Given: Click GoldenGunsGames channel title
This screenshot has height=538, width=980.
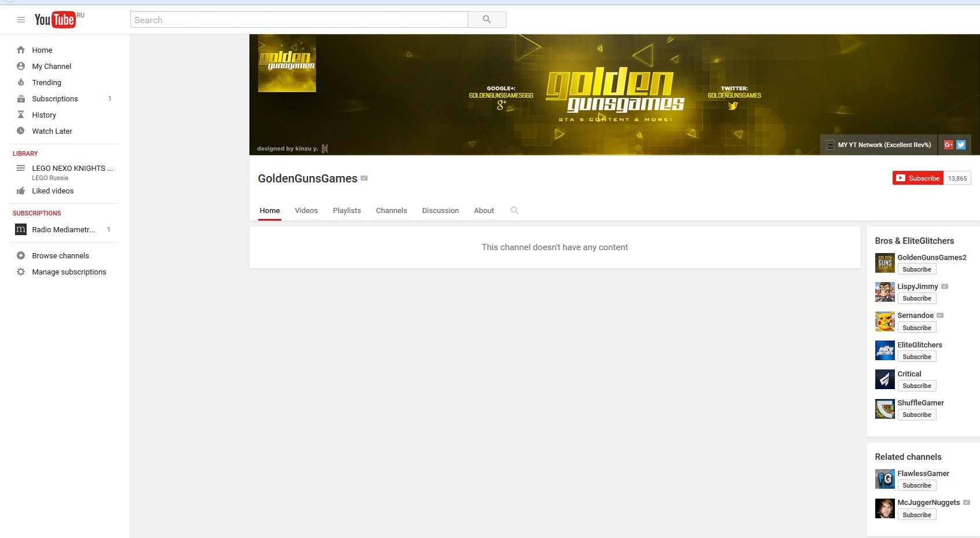Looking at the screenshot, I should coord(307,178).
